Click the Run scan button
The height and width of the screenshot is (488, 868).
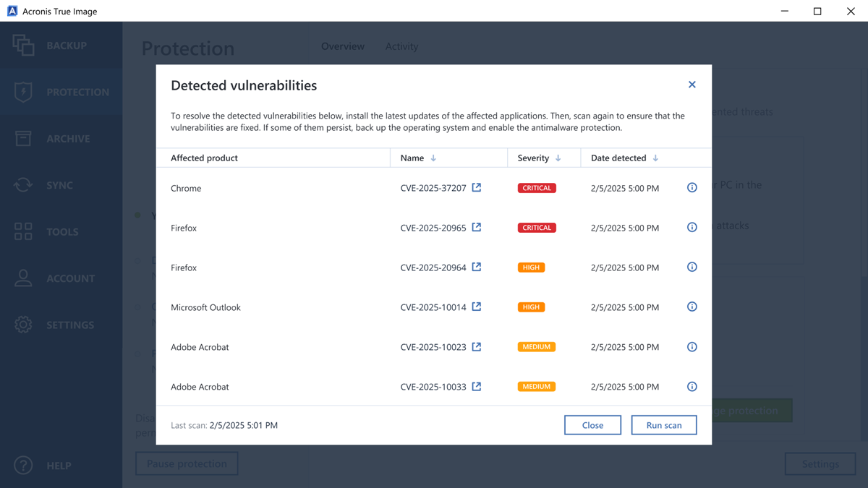663,425
